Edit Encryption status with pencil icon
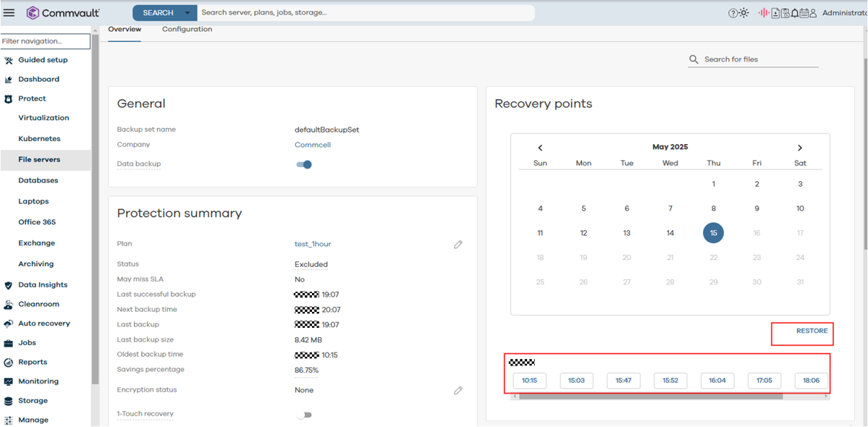 coord(458,390)
